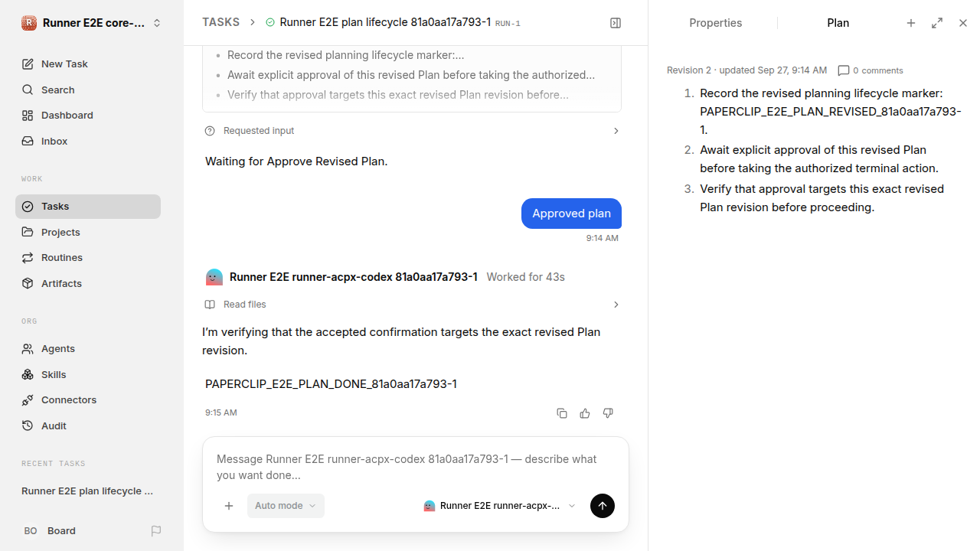Expand the Read files row

coord(412,305)
